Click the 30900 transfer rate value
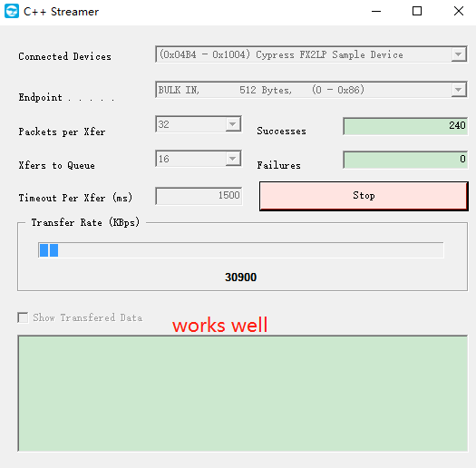 (x=241, y=277)
